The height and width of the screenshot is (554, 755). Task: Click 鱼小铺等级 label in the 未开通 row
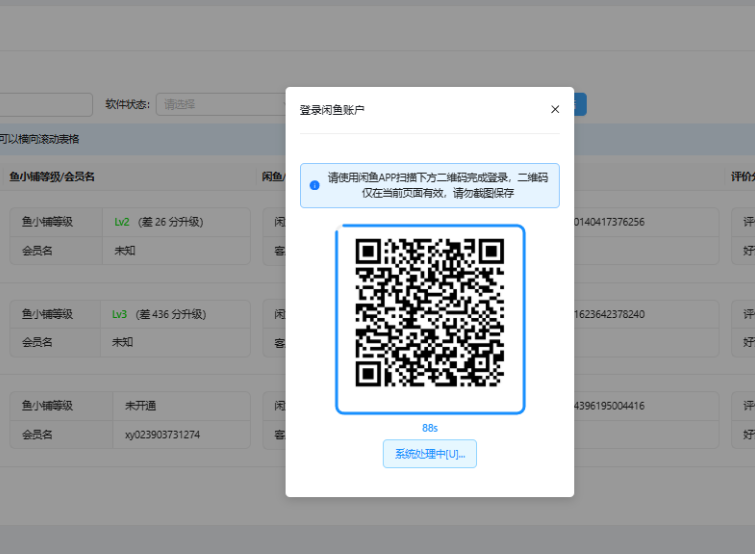[47, 406]
